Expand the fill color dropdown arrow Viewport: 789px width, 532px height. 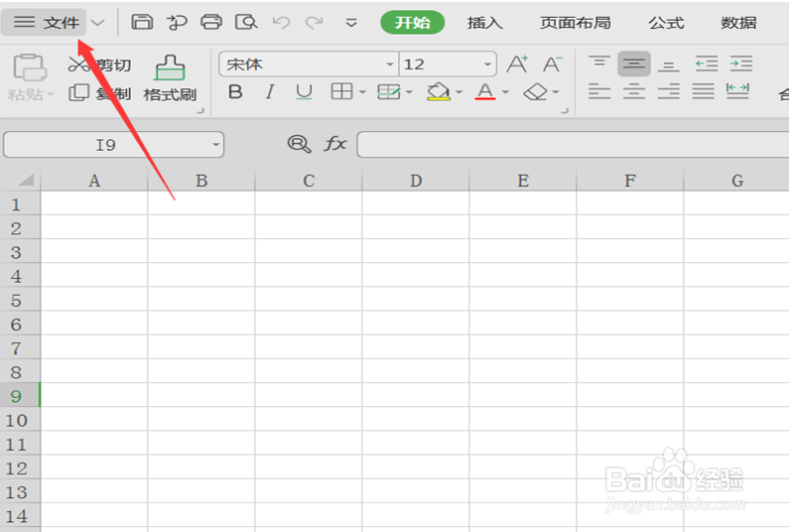click(x=459, y=92)
